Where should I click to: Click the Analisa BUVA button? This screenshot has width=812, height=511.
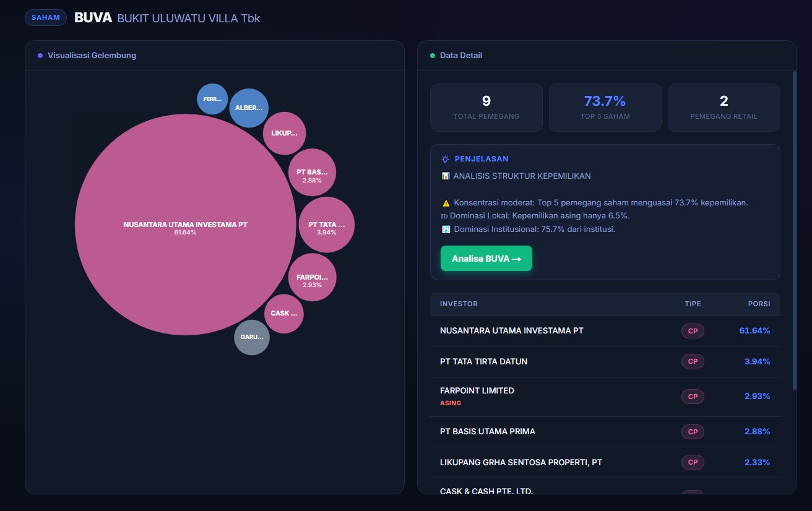pyautogui.click(x=486, y=259)
